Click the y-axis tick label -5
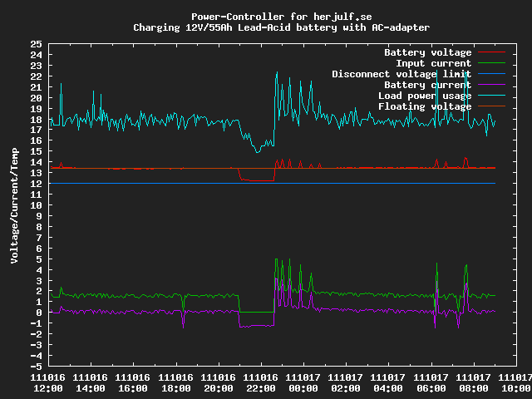Screen dimensions: 532x399 [x=36, y=367]
